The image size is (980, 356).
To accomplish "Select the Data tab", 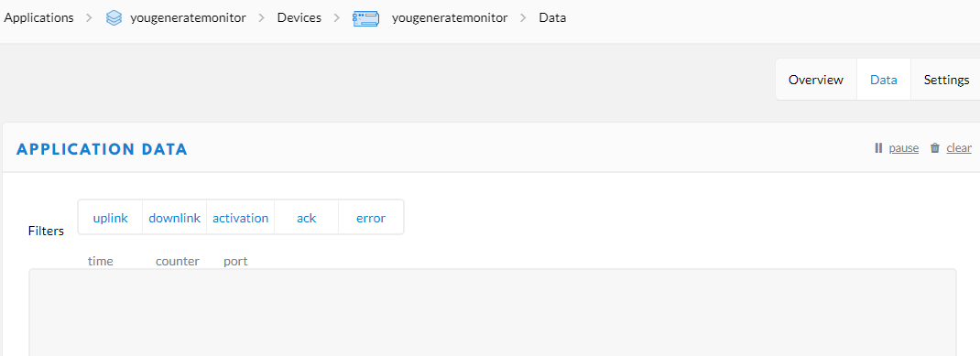I will 884,80.
